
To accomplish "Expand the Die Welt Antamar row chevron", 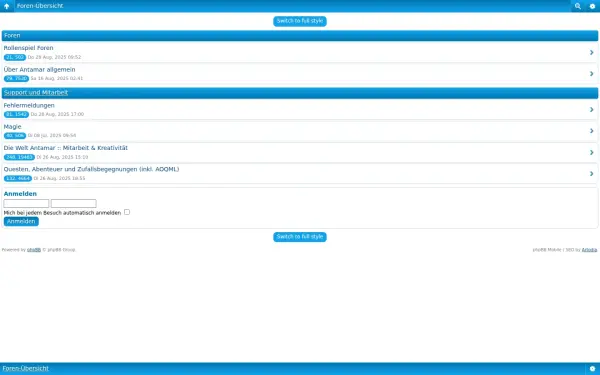I will tap(592, 152).
